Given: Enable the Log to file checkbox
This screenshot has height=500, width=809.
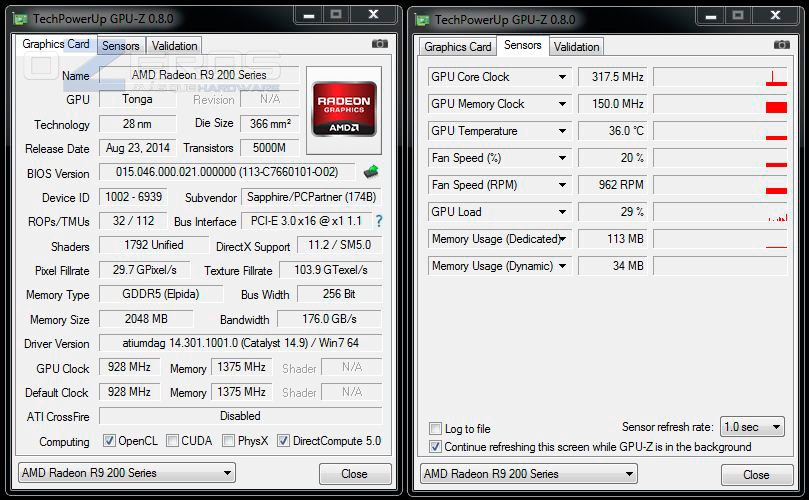Looking at the screenshot, I should [x=435, y=429].
